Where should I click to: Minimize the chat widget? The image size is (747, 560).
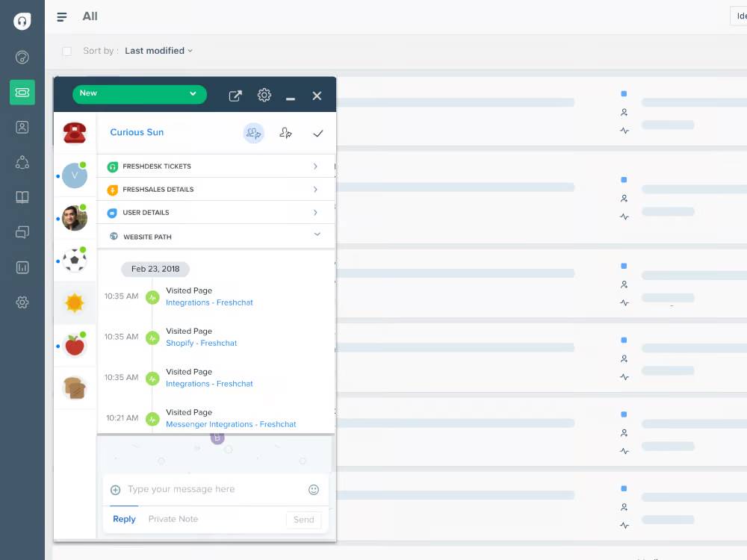[291, 99]
